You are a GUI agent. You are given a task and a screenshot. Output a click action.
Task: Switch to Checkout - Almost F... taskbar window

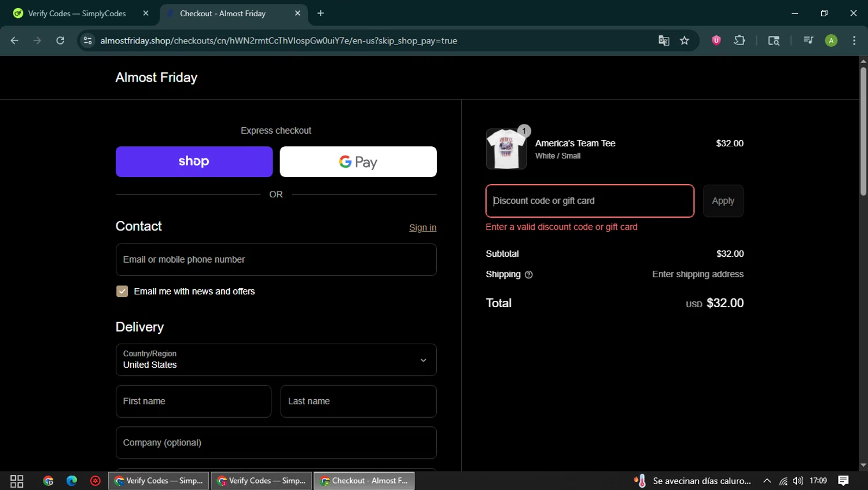[364, 481]
